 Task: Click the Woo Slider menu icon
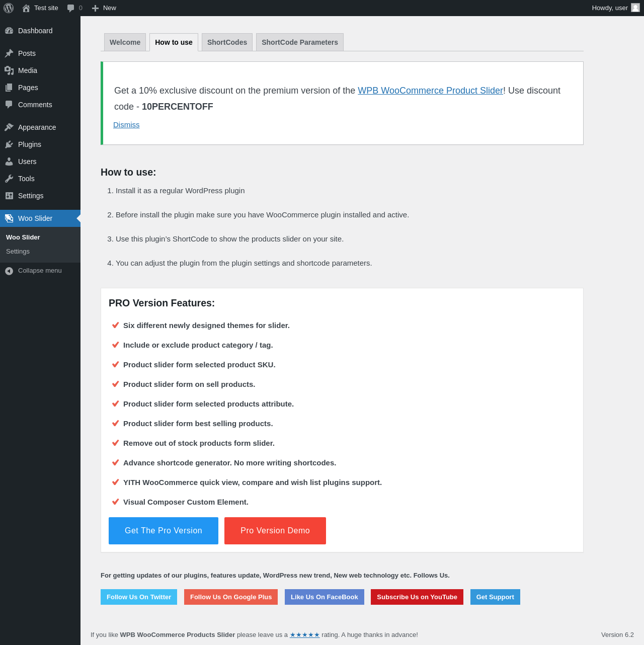[9, 218]
